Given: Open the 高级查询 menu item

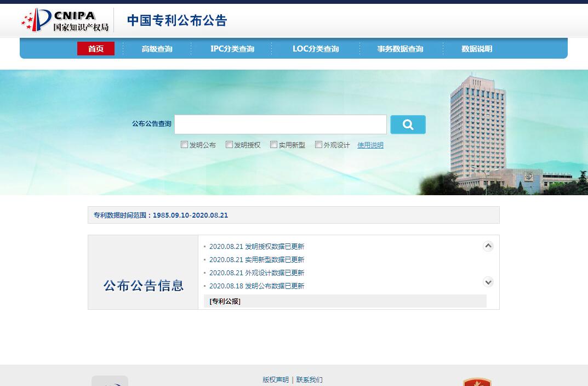Looking at the screenshot, I should tap(157, 49).
